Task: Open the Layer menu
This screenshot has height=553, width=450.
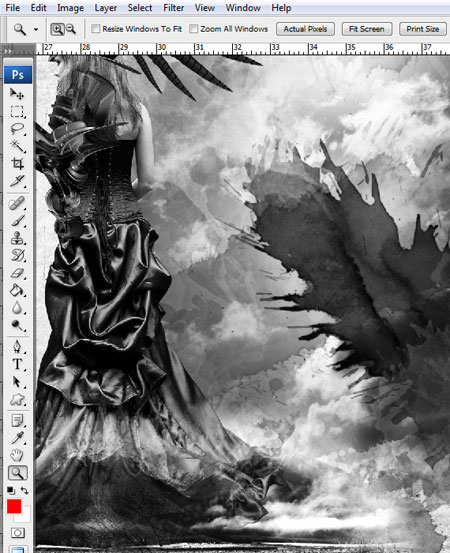Action: [105, 7]
